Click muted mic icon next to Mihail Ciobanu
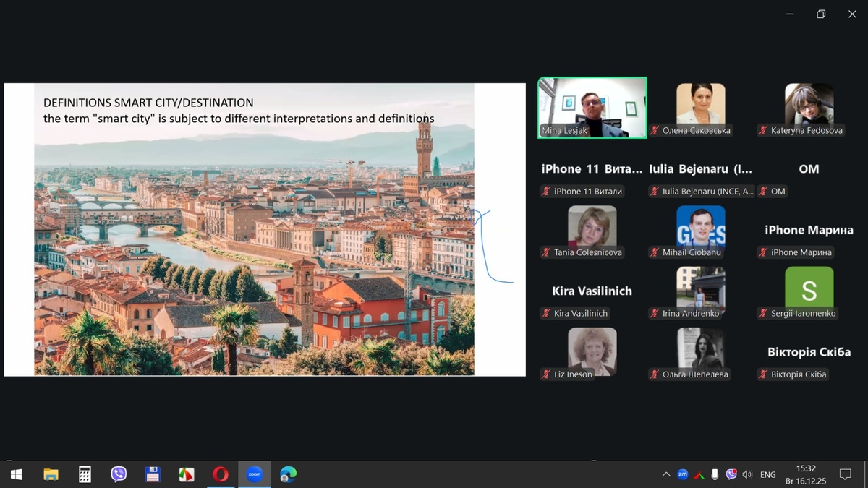This screenshot has width=868, height=488. pos(655,252)
